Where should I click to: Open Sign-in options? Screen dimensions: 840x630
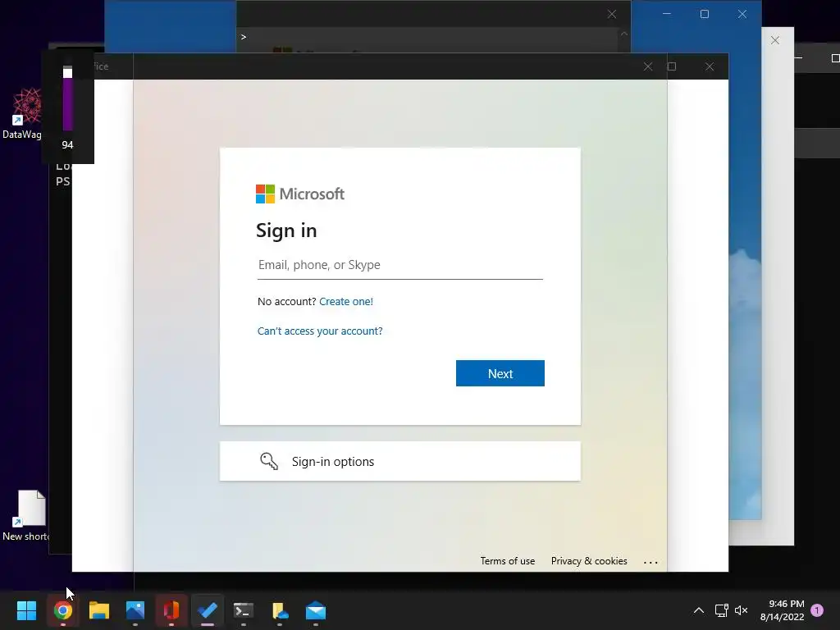399,461
